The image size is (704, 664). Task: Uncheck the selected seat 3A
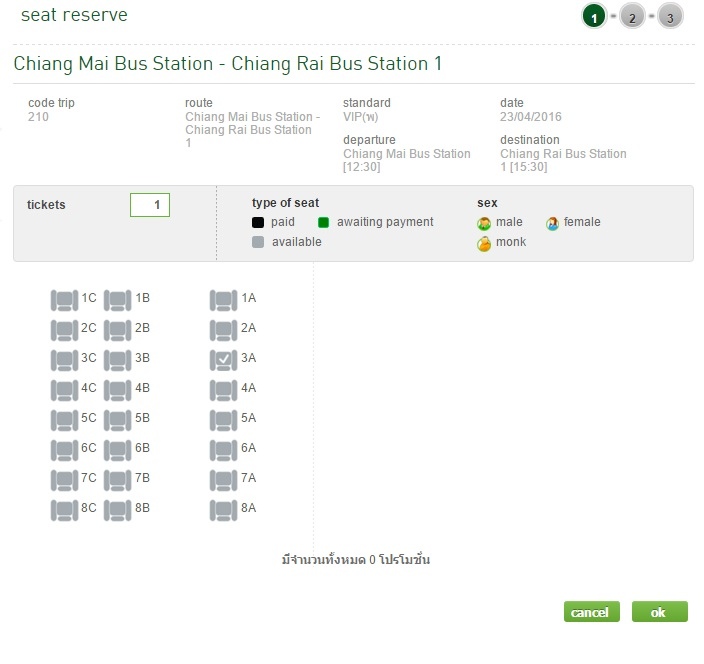pyautogui.click(x=223, y=359)
